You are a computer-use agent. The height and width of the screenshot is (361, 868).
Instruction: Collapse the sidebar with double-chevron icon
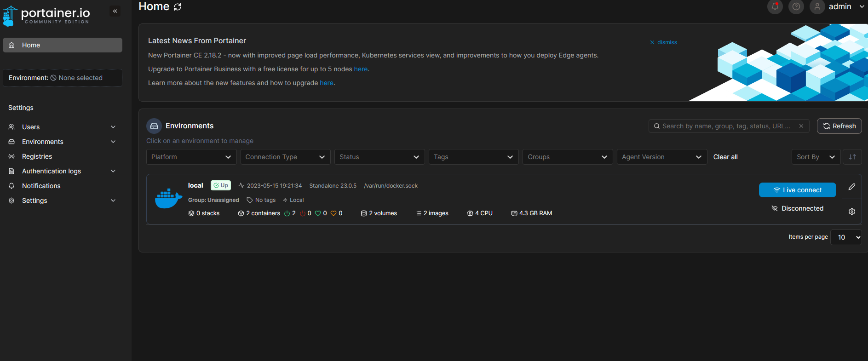coord(115,11)
